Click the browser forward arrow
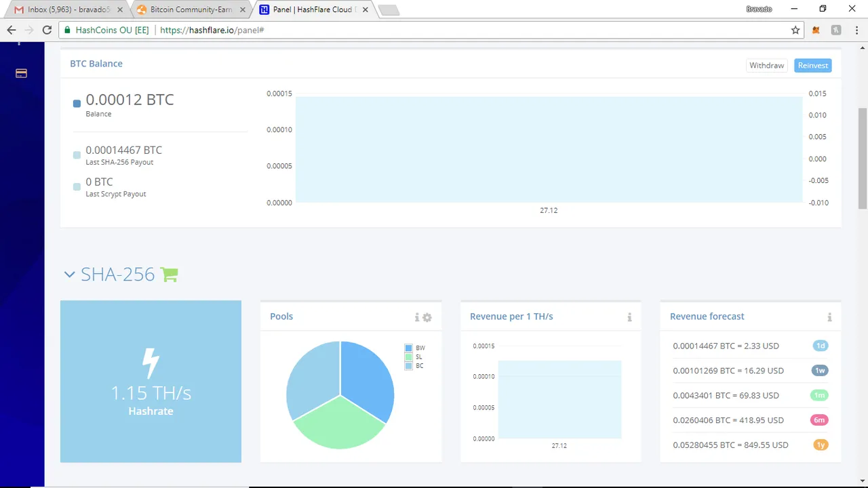This screenshot has height=488, width=868. 29,30
